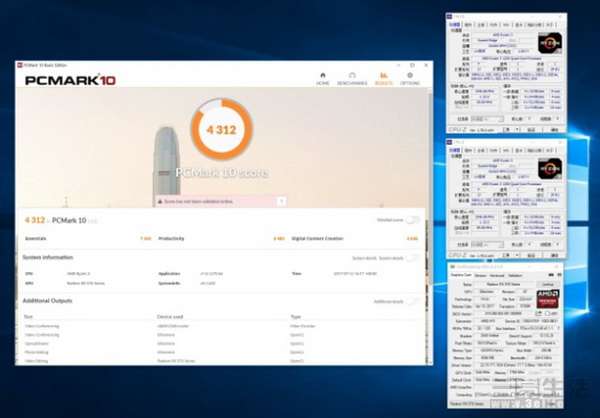600x418 pixels.
Task: Open 主板 tab in upper CPU-Z window
Action: pos(481,25)
